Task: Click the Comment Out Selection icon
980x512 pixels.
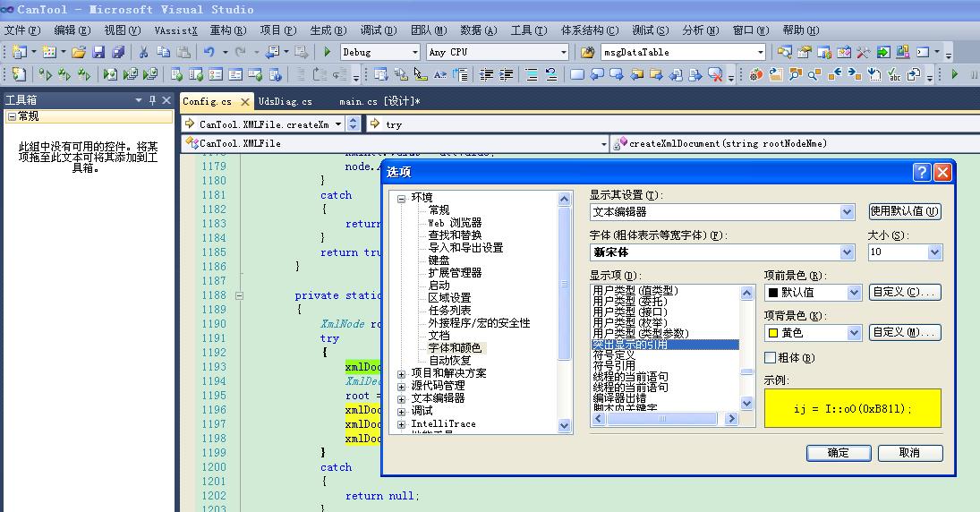Action: tap(532, 74)
